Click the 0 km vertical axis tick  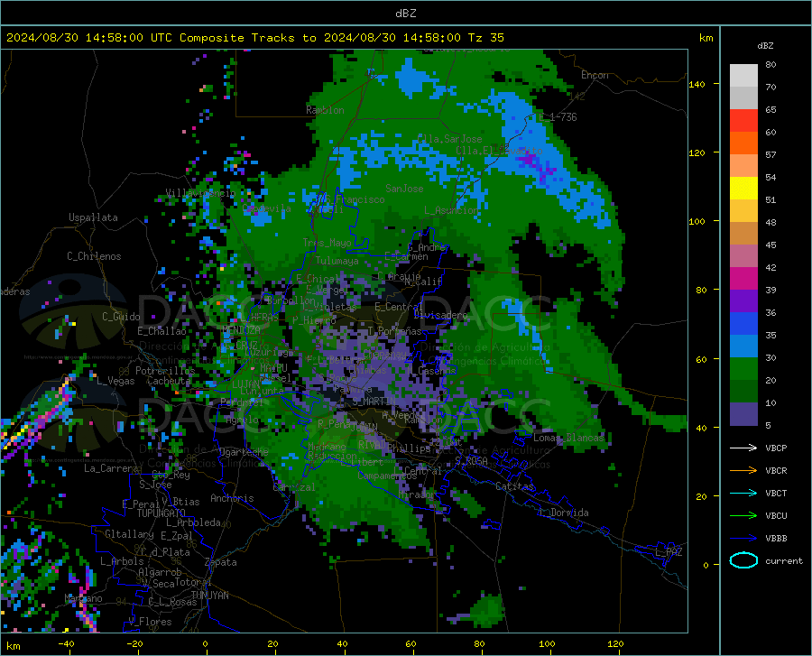click(706, 565)
